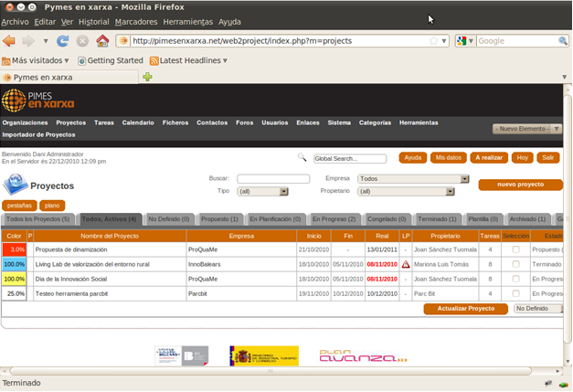The image size is (573, 392).
Task: Tick the selection checkbox for Testeo herramienta parcbit
Action: pyautogui.click(x=516, y=293)
